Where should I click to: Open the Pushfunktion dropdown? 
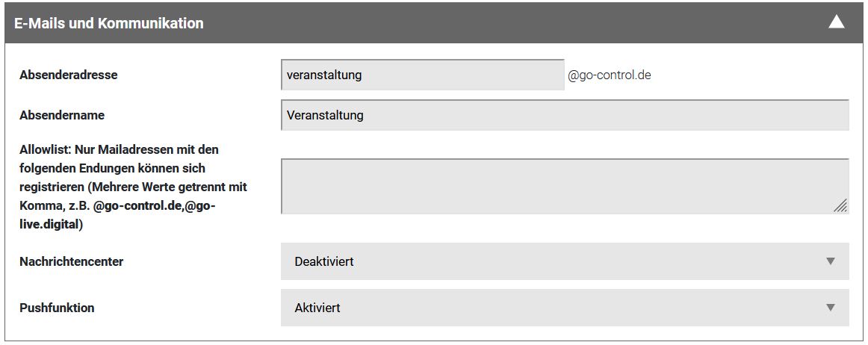click(x=564, y=308)
